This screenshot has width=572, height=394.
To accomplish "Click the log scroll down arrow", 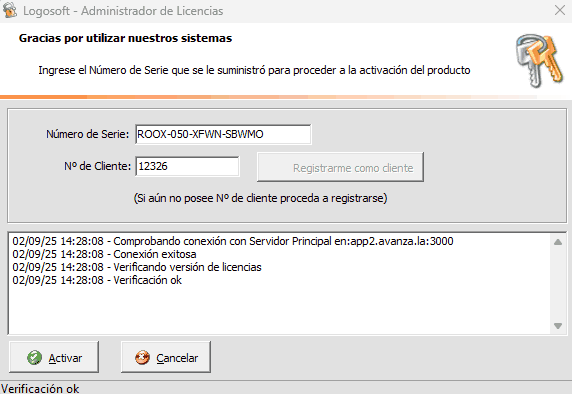I will pos(558,325).
